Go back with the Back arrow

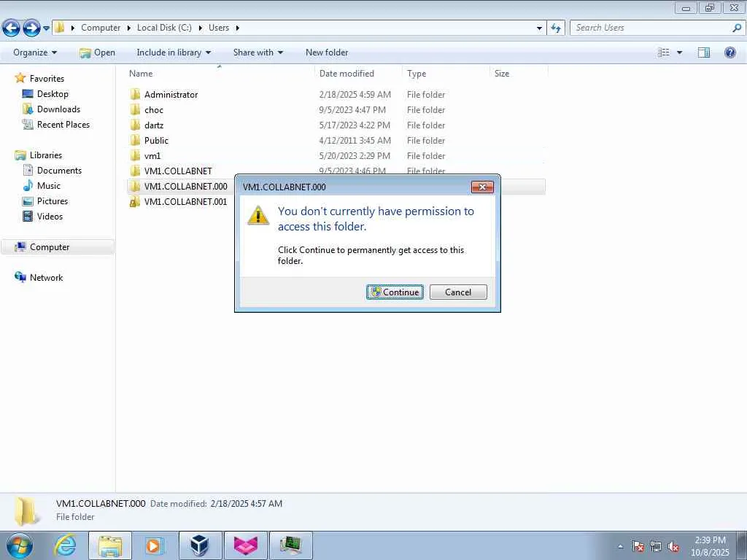point(11,28)
